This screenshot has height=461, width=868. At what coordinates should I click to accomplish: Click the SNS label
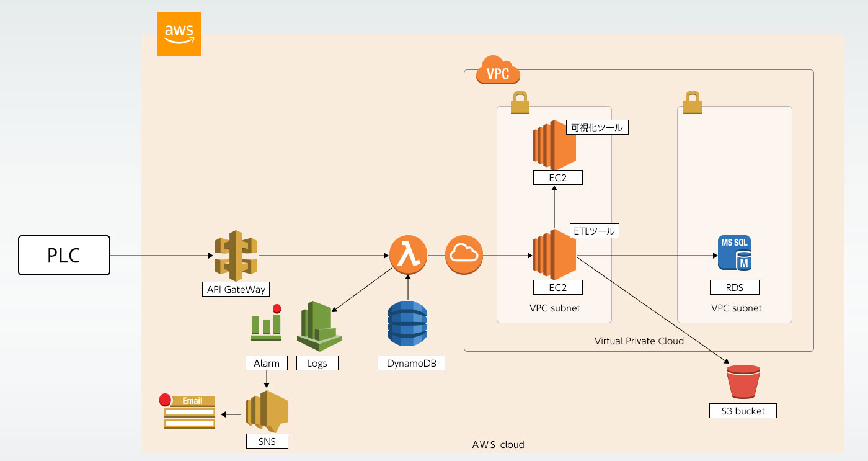(267, 441)
